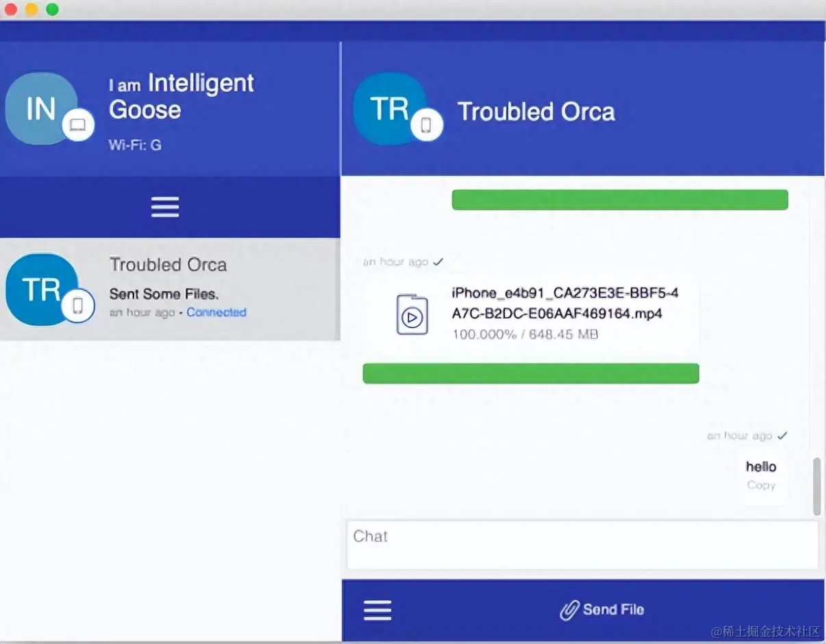Click the Troubled Orca header title

[536, 112]
